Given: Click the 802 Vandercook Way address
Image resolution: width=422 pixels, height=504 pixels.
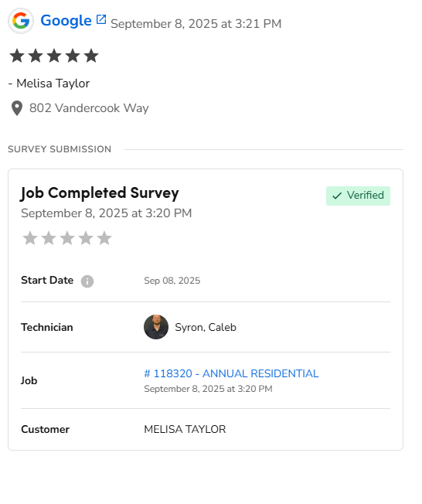Looking at the screenshot, I should tap(89, 108).
